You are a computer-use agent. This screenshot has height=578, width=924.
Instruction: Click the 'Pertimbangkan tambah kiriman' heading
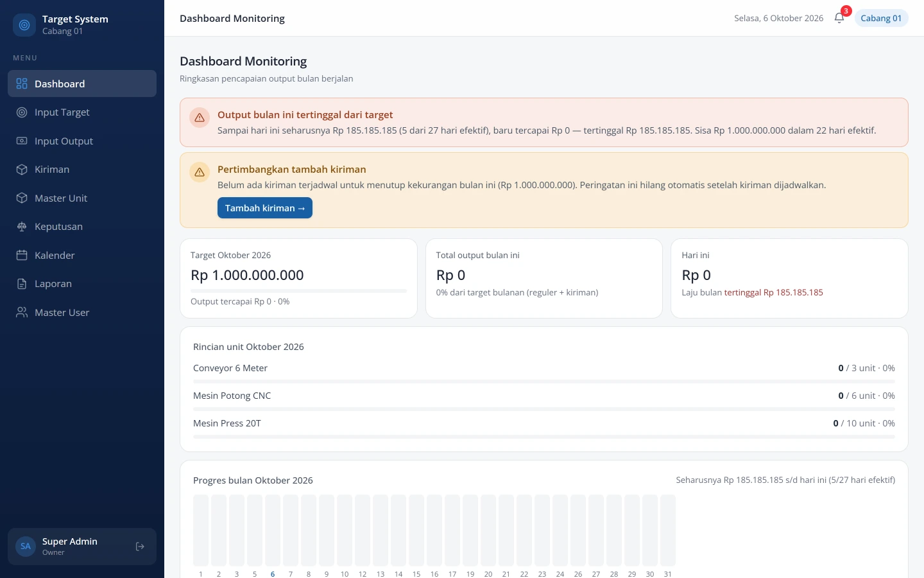click(x=292, y=170)
